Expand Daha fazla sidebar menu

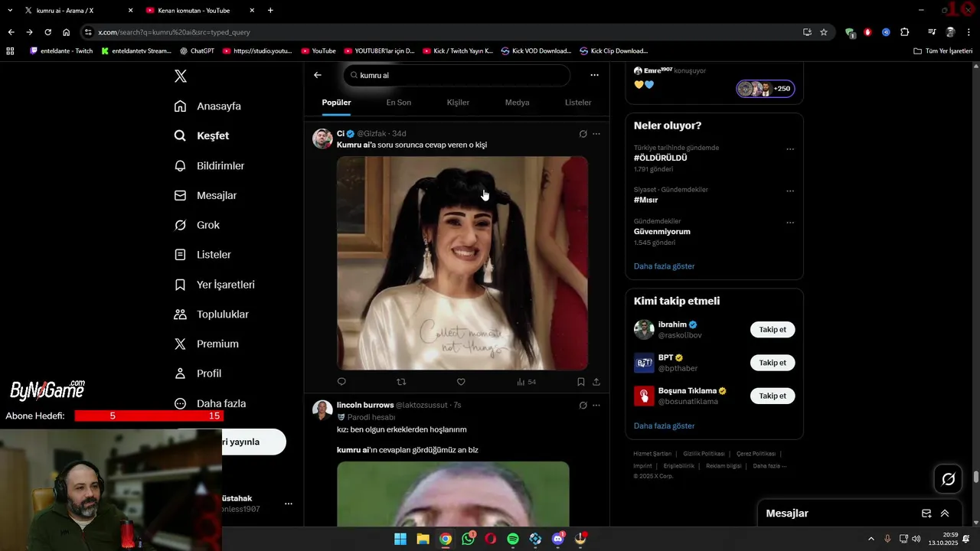210,403
